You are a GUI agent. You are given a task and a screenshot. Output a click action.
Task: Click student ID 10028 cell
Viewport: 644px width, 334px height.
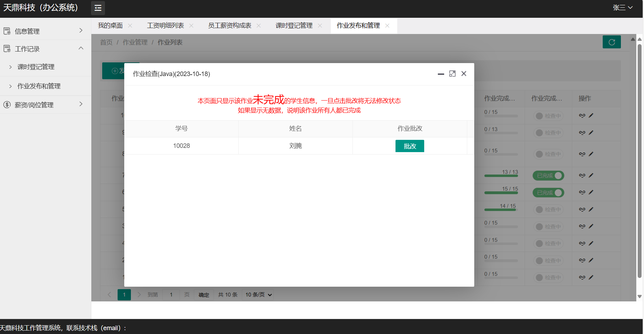point(181,146)
